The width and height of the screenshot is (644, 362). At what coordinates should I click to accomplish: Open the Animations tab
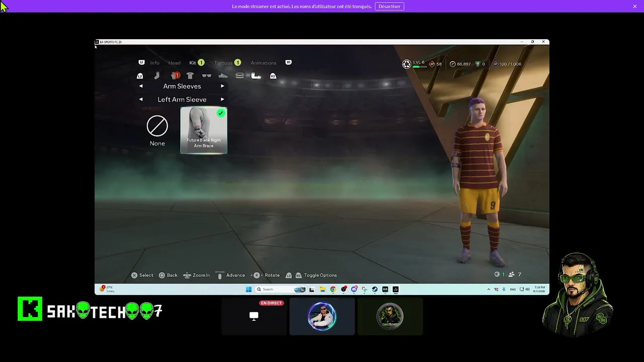264,63
